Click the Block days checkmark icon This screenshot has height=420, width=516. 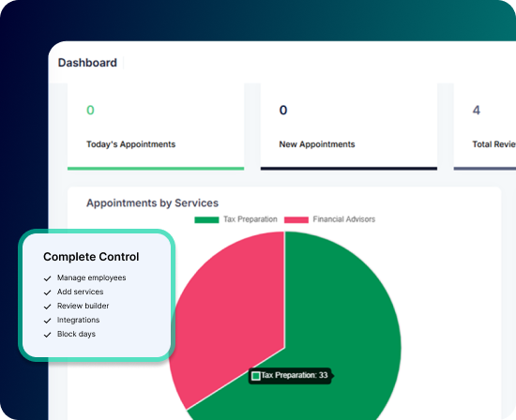pyautogui.click(x=48, y=335)
